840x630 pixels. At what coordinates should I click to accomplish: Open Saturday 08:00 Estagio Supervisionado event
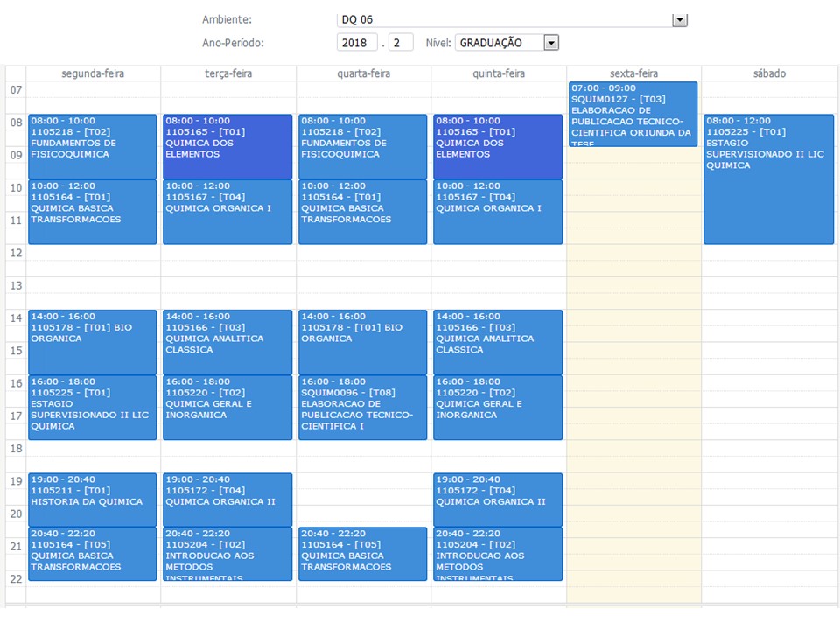click(x=768, y=179)
